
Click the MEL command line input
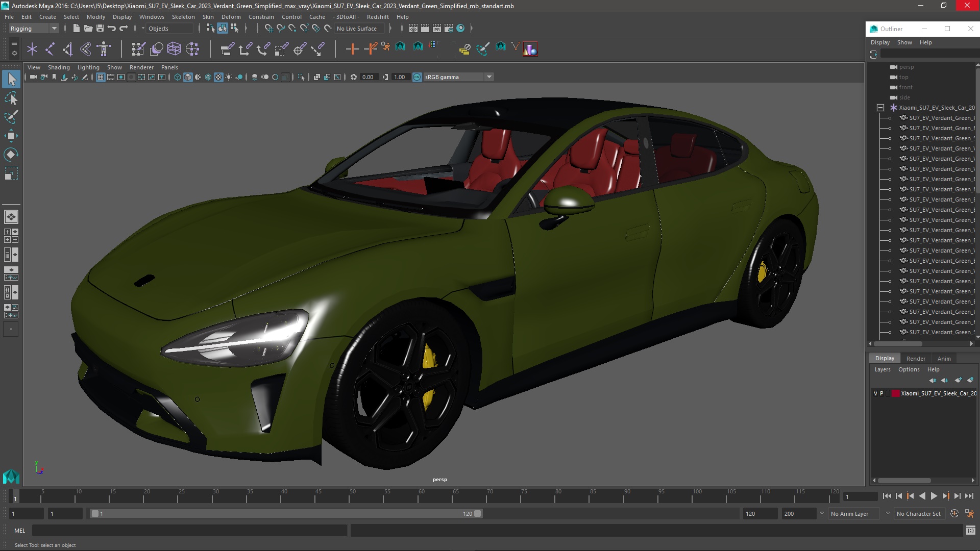[x=189, y=531]
